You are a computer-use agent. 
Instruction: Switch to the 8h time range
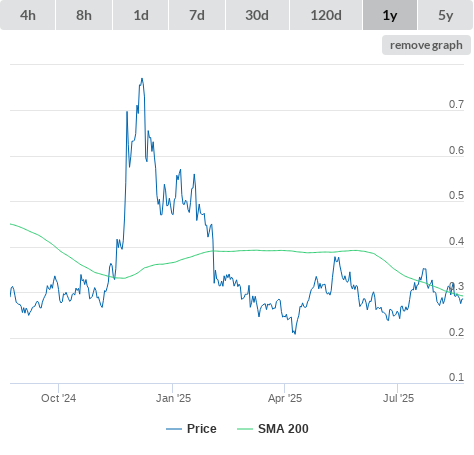84,15
